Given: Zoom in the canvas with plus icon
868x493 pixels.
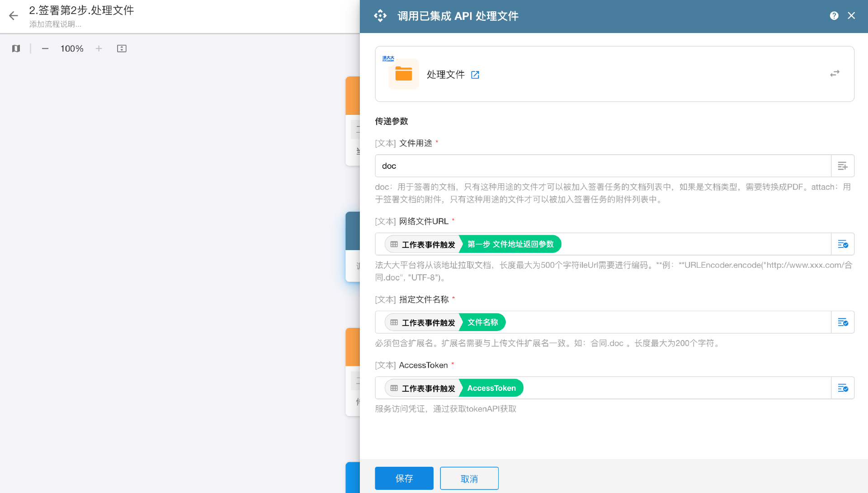Looking at the screenshot, I should click(x=99, y=48).
